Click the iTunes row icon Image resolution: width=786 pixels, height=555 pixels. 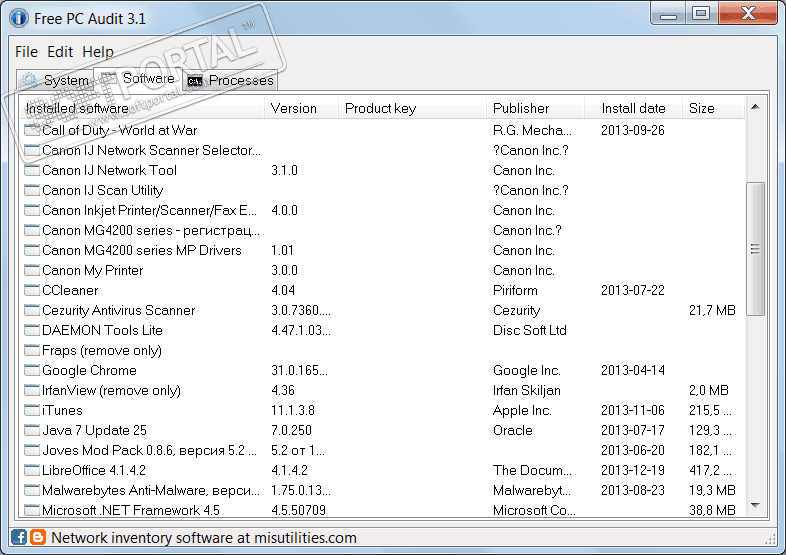coord(32,411)
